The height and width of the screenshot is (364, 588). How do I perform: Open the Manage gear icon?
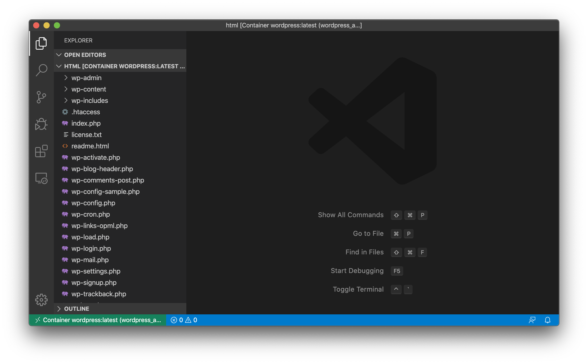[41, 300]
